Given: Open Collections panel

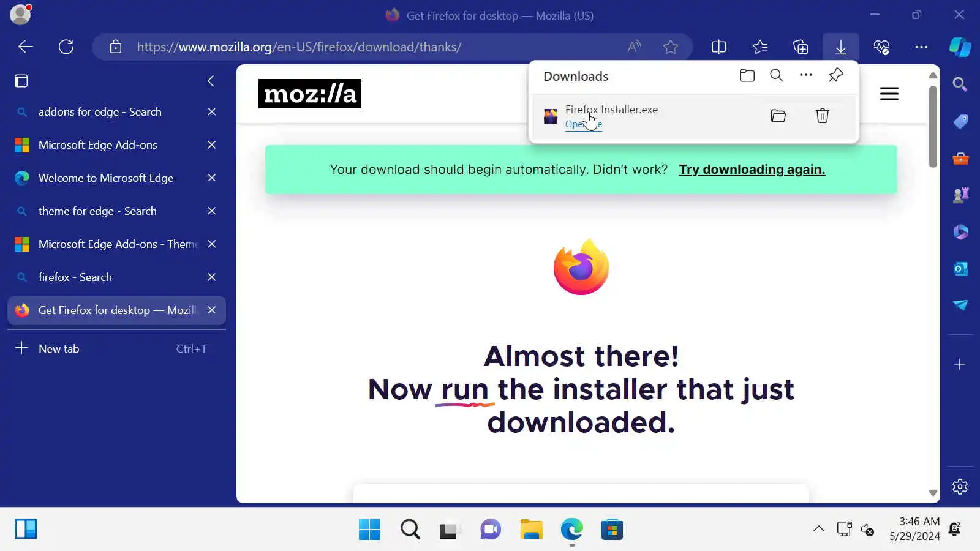Looking at the screenshot, I should [801, 47].
